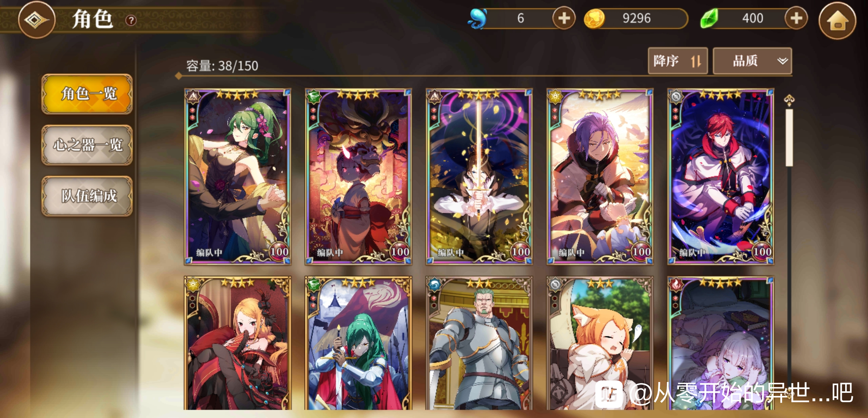
Task: Select green-haired dancer character card
Action: click(238, 176)
